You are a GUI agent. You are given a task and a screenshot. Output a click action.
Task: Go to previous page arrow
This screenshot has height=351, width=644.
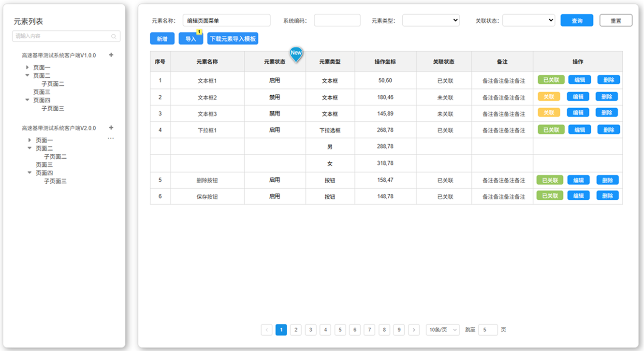(x=266, y=330)
